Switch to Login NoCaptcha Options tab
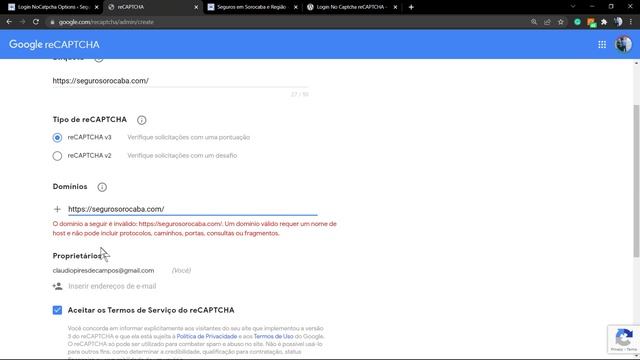This screenshot has width=640, height=360. click(x=53, y=7)
